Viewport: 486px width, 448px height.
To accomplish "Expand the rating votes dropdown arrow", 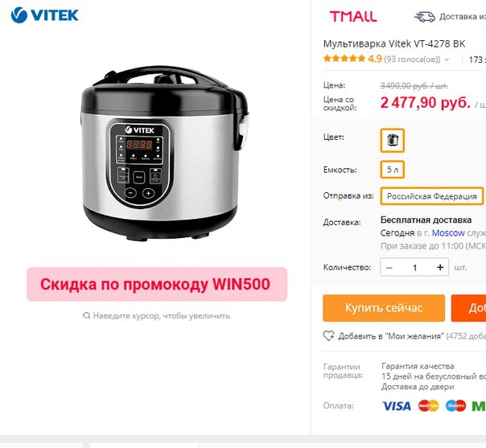I will point(447,60).
